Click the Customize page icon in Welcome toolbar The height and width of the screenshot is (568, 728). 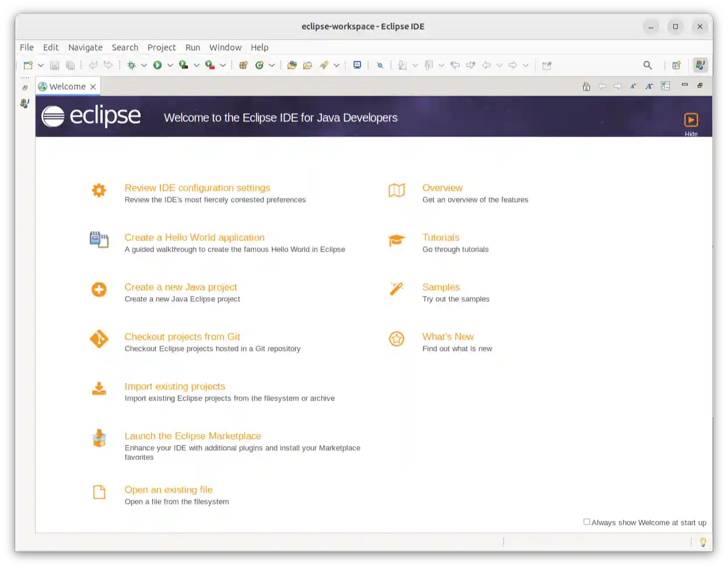tap(665, 86)
